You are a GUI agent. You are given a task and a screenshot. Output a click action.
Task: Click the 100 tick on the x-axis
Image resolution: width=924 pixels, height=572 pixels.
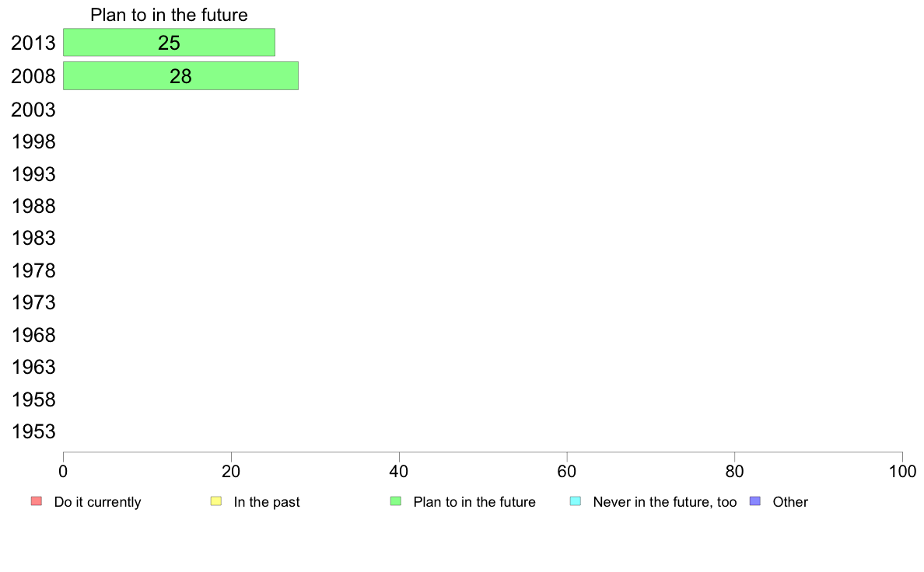click(x=902, y=471)
